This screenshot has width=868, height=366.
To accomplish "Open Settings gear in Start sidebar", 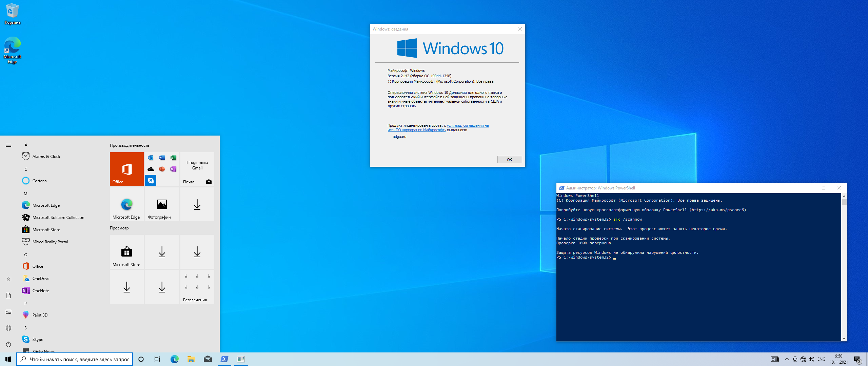I will (8, 328).
